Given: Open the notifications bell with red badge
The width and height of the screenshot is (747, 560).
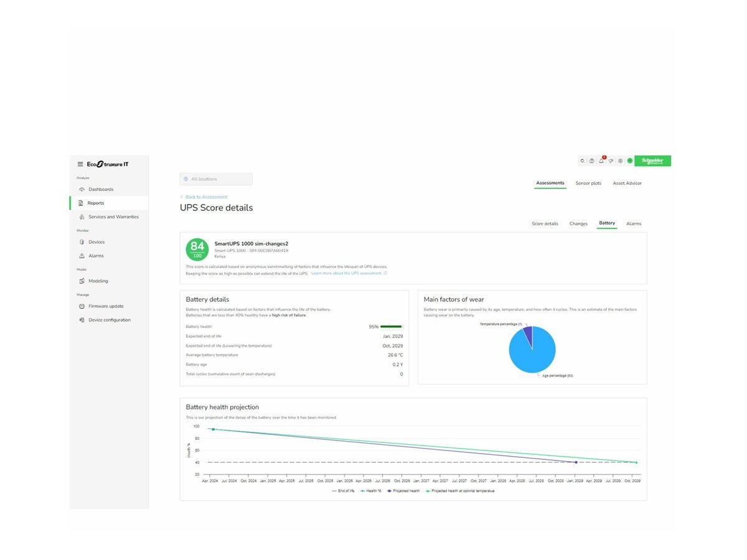Looking at the screenshot, I should [x=601, y=161].
